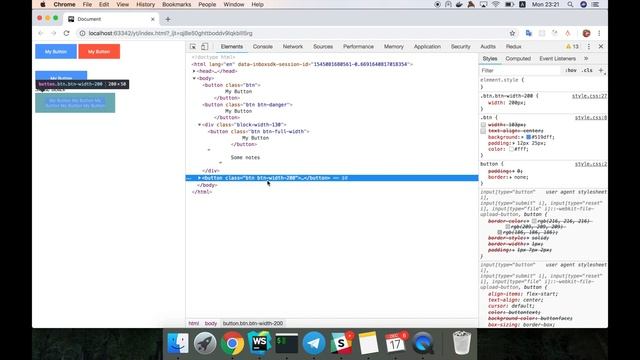The image size is (640, 360).
Task: Open a new browser tab
Action: 168,19
